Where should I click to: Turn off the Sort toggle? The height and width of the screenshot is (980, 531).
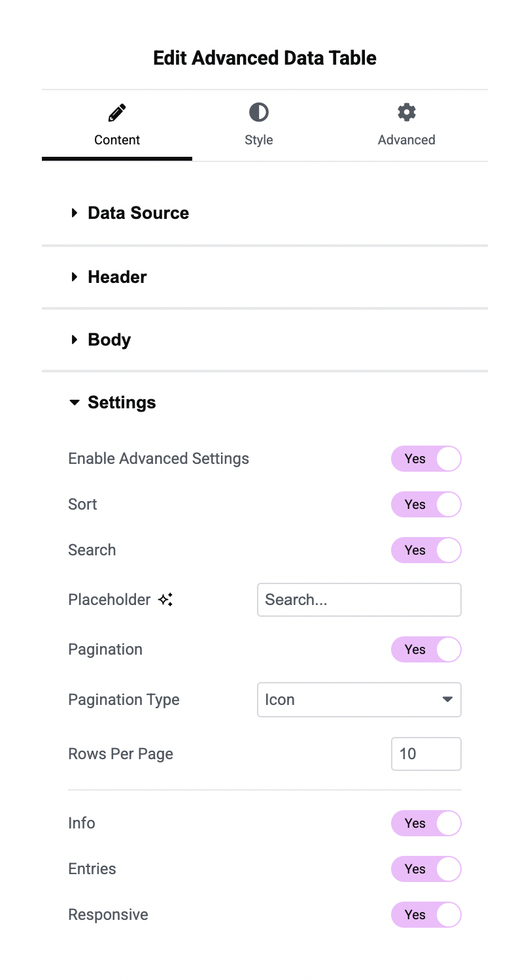pyautogui.click(x=426, y=504)
